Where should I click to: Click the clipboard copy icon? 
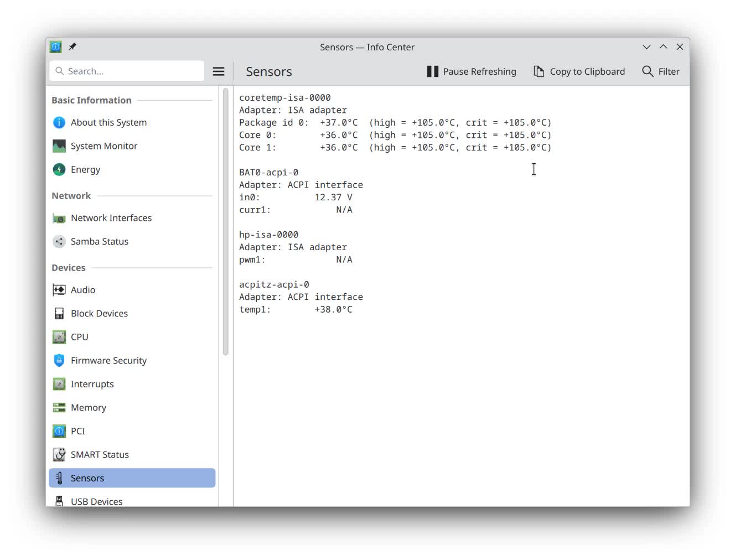[539, 71]
